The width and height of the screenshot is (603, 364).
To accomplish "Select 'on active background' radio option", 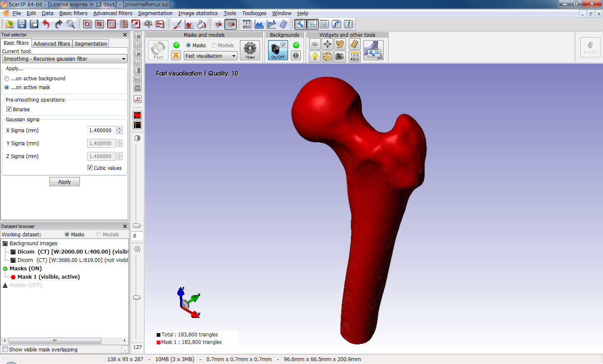I will coord(7,79).
